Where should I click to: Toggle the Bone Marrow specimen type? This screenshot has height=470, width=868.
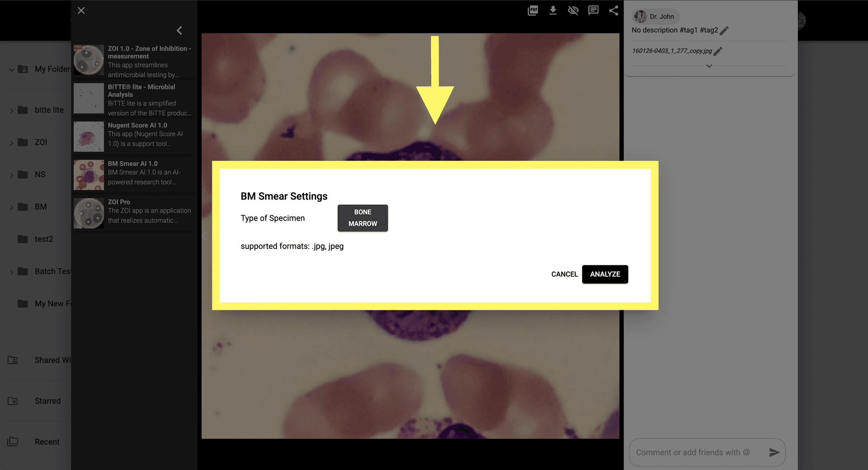click(x=363, y=218)
